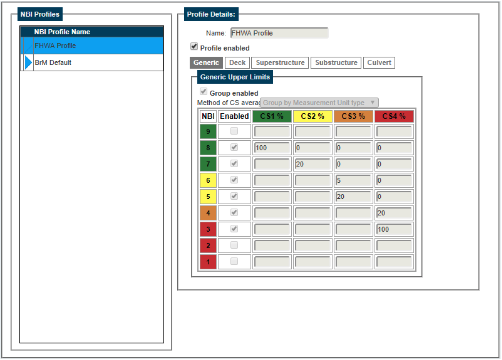Enable the NBI 9 row checkbox
This screenshot has width=502, height=360.
point(234,131)
